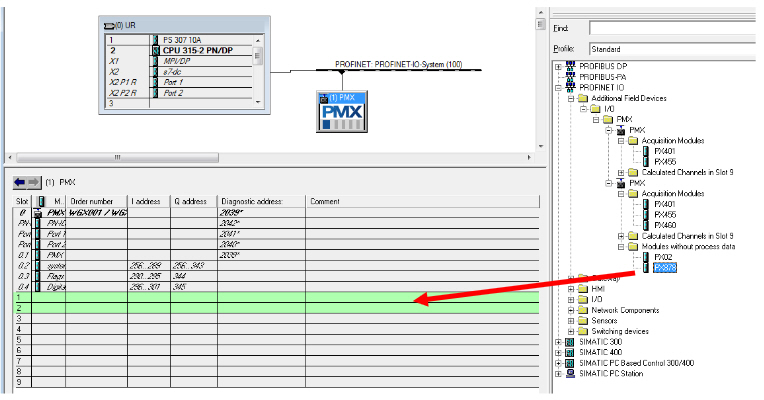Click the Diagnostic address column header
The width and height of the screenshot is (764, 400).
262,201
